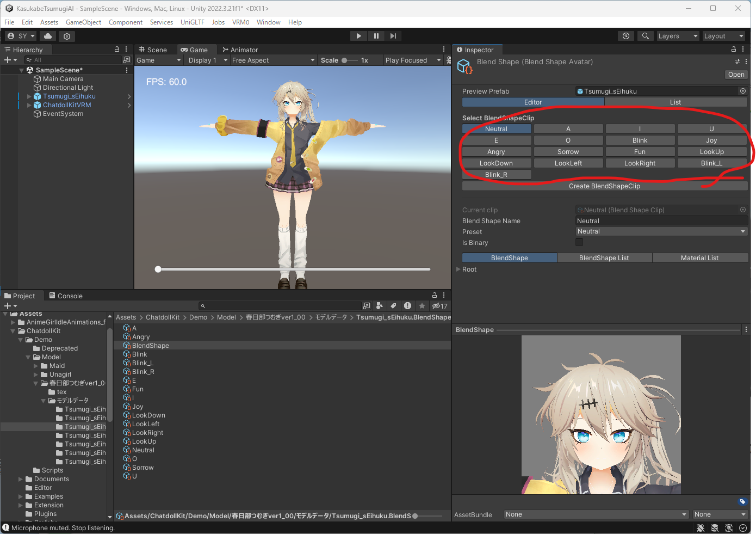Click the Step frame button
Image resolution: width=756 pixels, height=534 pixels.
pyautogui.click(x=393, y=36)
